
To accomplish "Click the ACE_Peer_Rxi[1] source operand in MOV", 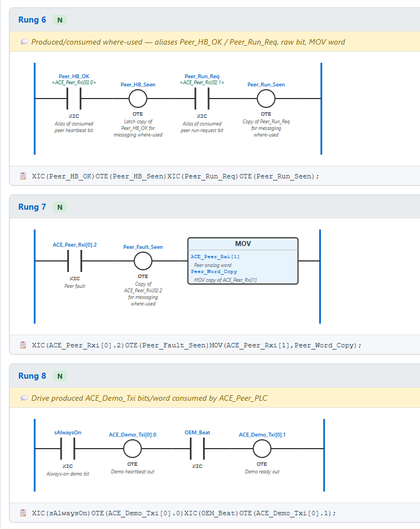I will pos(215,257).
